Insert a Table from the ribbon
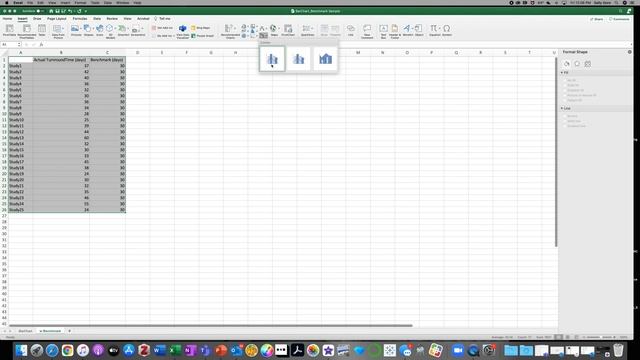640x360 pixels. click(x=42, y=29)
